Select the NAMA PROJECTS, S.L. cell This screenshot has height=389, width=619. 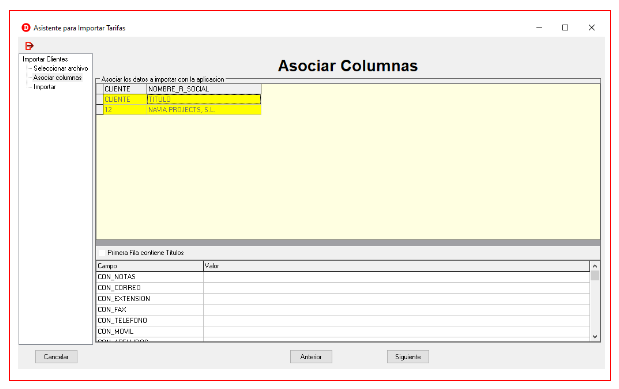tap(204, 109)
